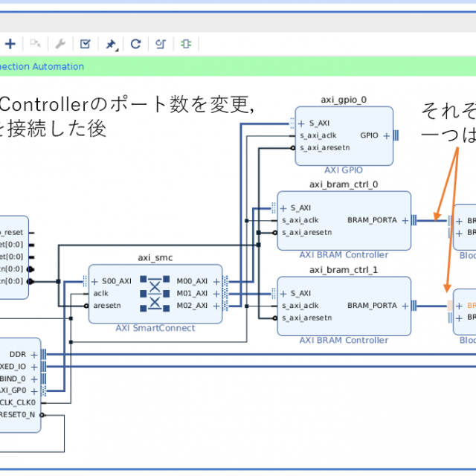The image size is (476, 476).
Task: Expand BRAM_PORTA on axi_bram_ctrl_0
Action: (404, 220)
